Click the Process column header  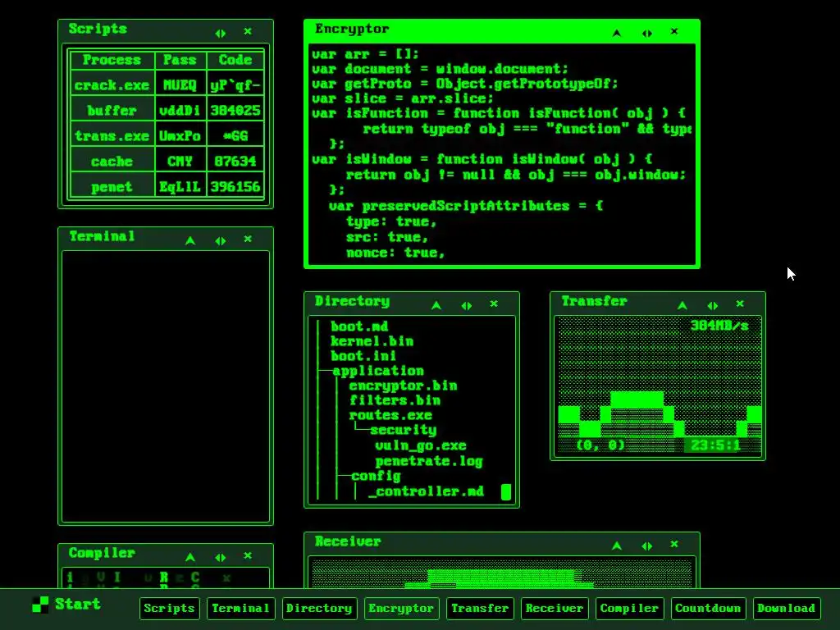[112, 60]
